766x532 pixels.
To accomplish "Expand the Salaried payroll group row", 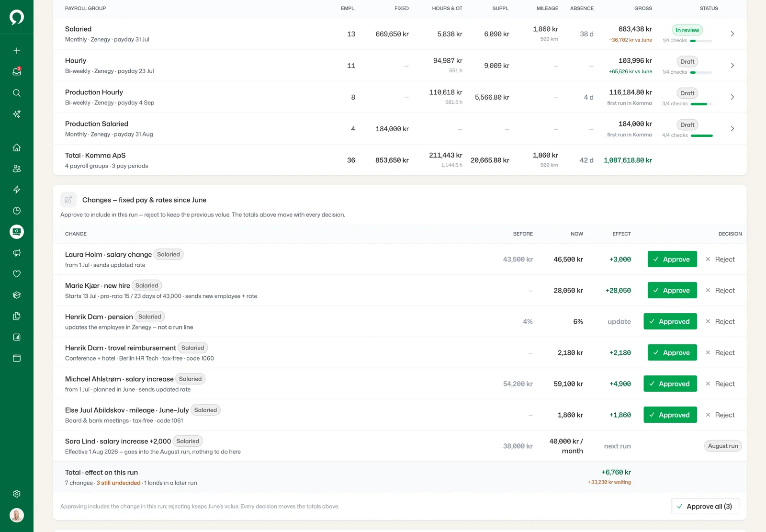I will (732, 34).
